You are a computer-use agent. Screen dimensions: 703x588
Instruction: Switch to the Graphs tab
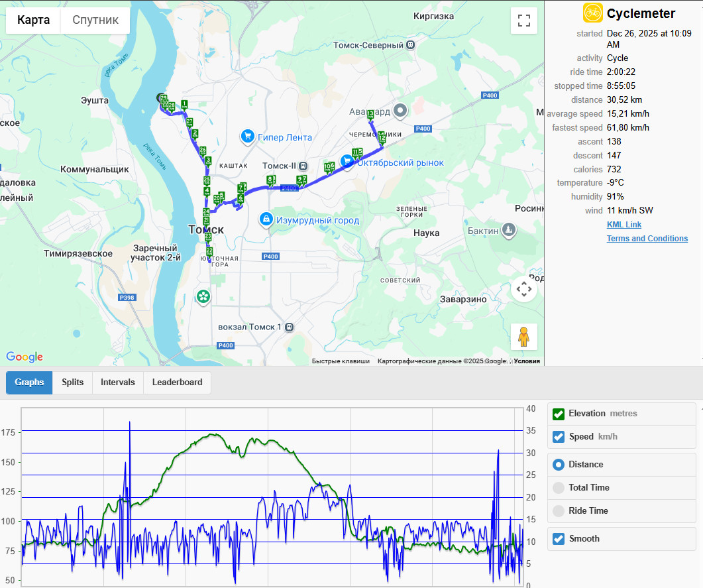(x=29, y=382)
